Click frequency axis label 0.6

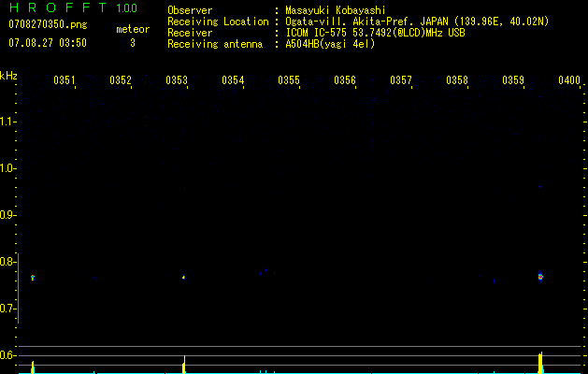[x=7, y=355]
